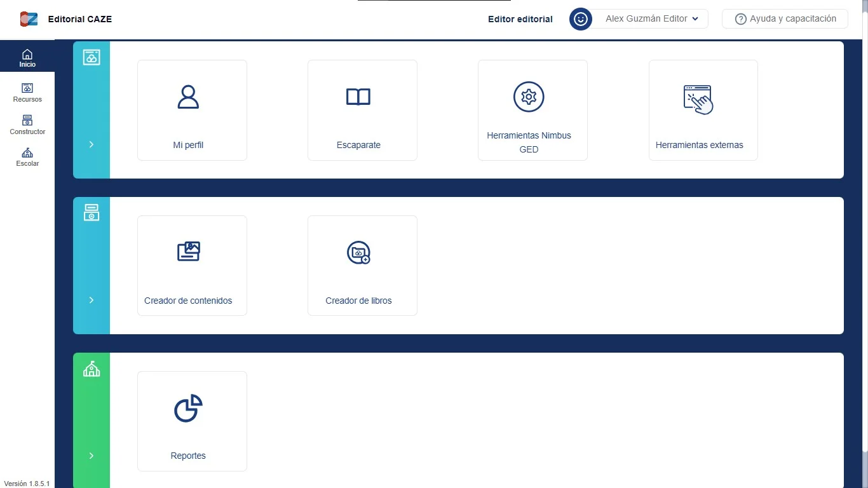Open Recursos in the left sidebar
The image size is (868, 488).
27,92
